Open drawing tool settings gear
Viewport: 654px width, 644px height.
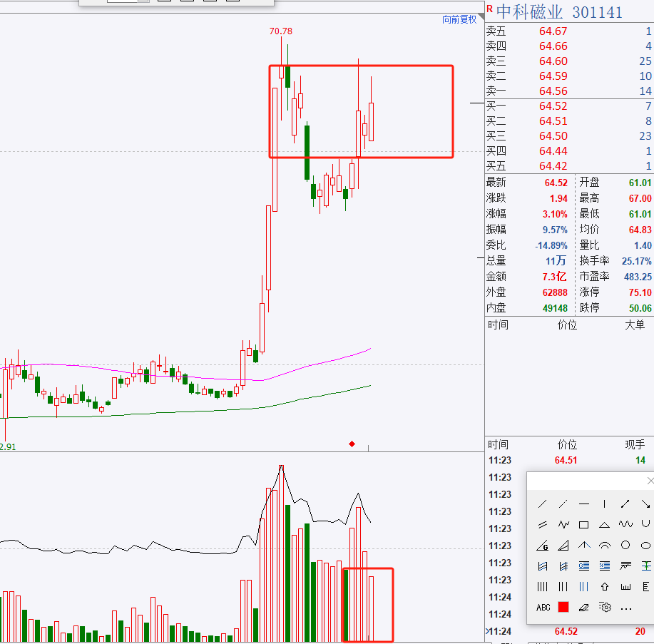(x=604, y=608)
